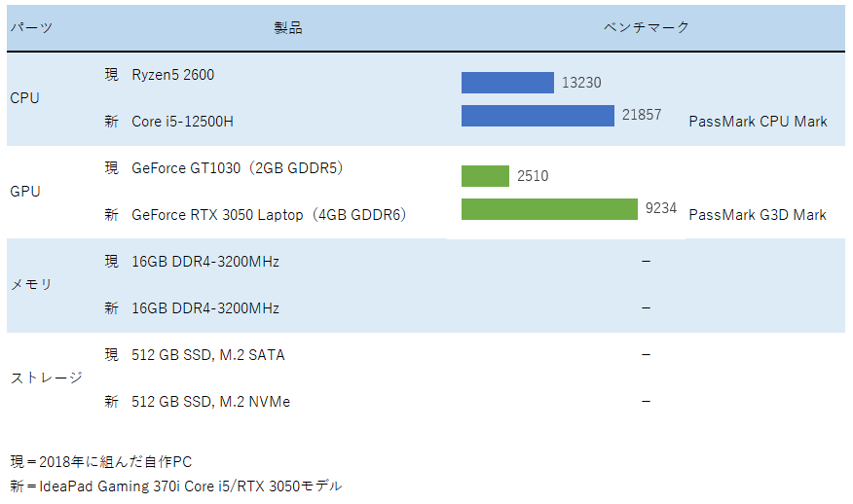Click the 現 marker beside 512 GB SATA
Image resolution: width=853 pixels, height=504 pixels.
pyautogui.click(x=112, y=355)
